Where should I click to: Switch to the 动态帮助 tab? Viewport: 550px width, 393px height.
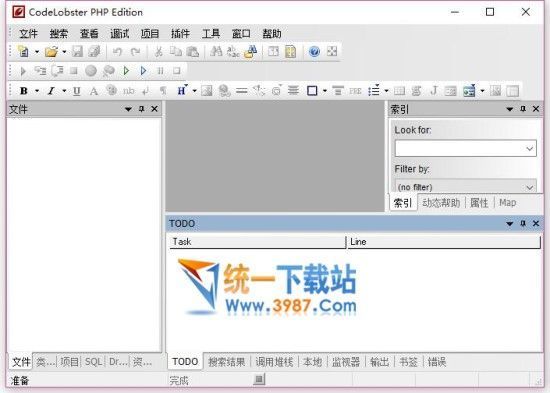click(441, 203)
